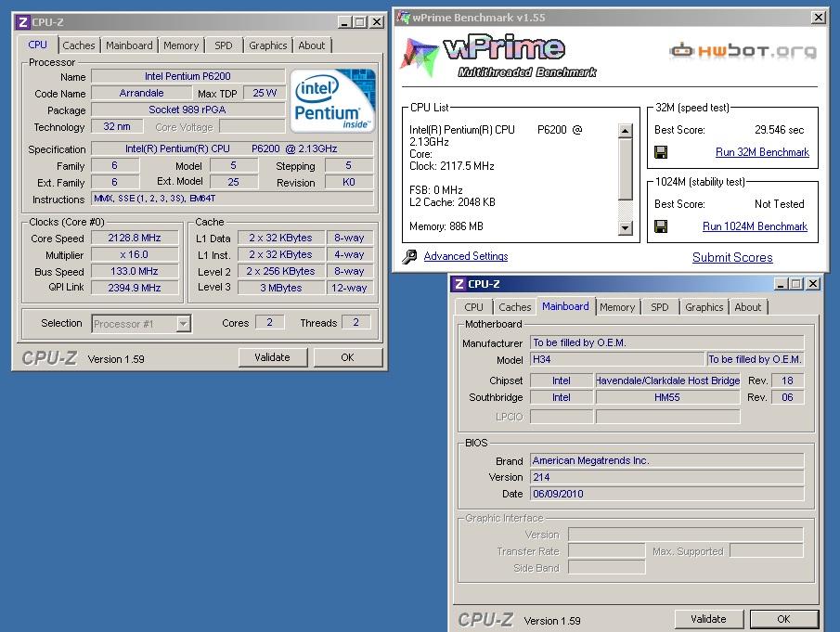Click the Instructions field MMX, SSE
This screenshot has width=840, height=632.
pos(232,199)
